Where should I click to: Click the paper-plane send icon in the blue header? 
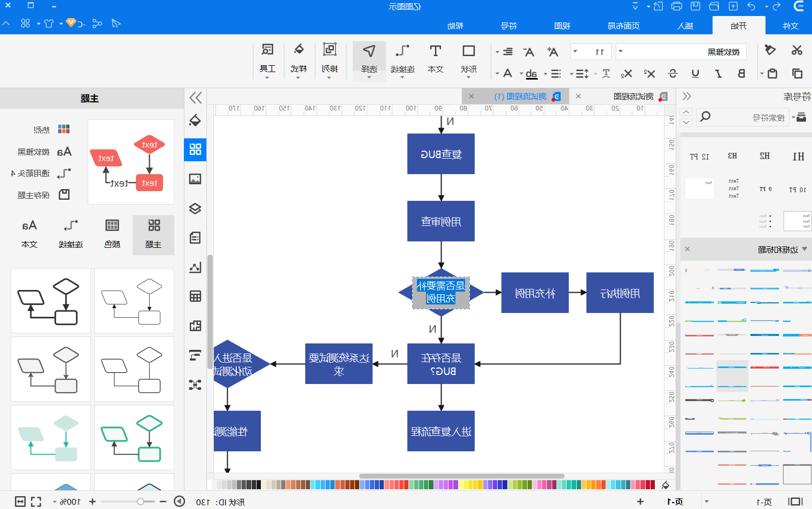(x=116, y=24)
